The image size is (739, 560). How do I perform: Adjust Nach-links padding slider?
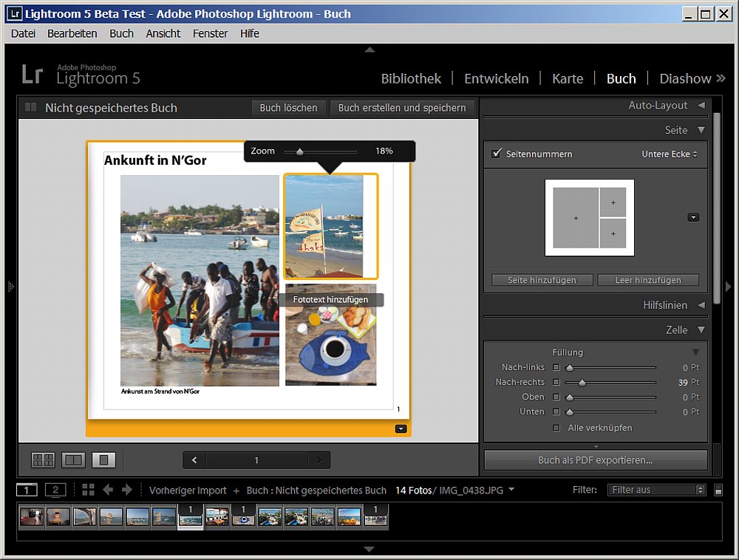point(570,367)
